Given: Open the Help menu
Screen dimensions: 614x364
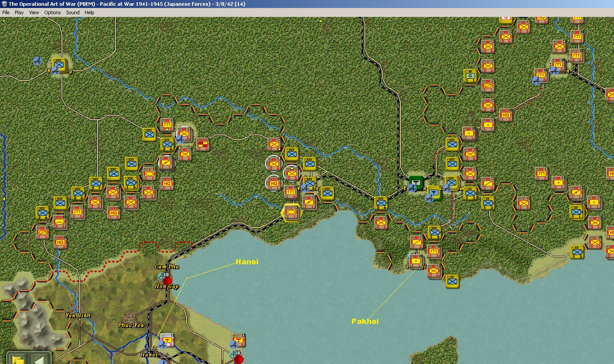Looking at the screenshot, I should pyautogui.click(x=90, y=12).
